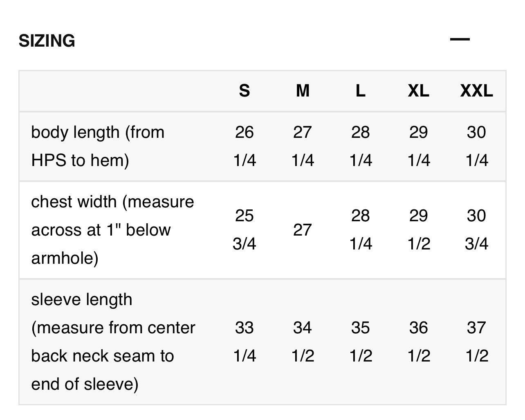Click the XL sleeve length 36 1/2 cell
The width and height of the screenshot is (525, 420).
pos(419,342)
